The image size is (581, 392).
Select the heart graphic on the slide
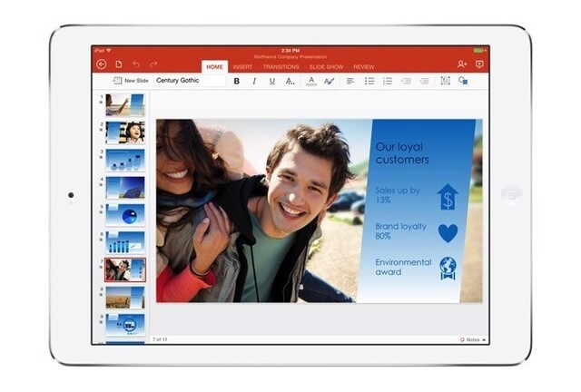point(448,233)
